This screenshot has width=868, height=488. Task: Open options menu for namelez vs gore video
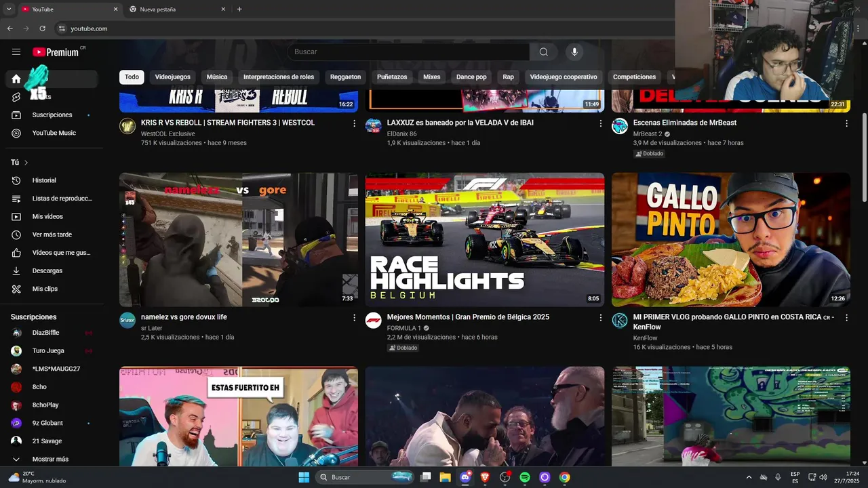[x=354, y=317]
